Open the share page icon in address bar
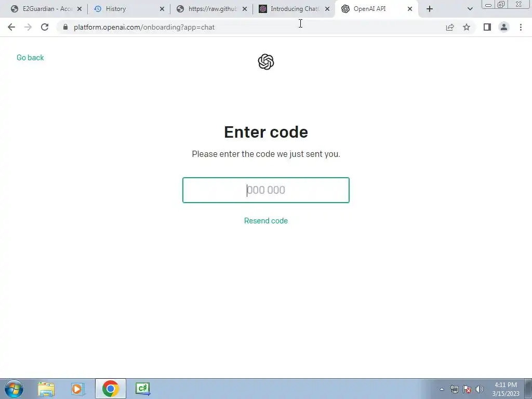Screen dimensions: 532x399 (450, 27)
